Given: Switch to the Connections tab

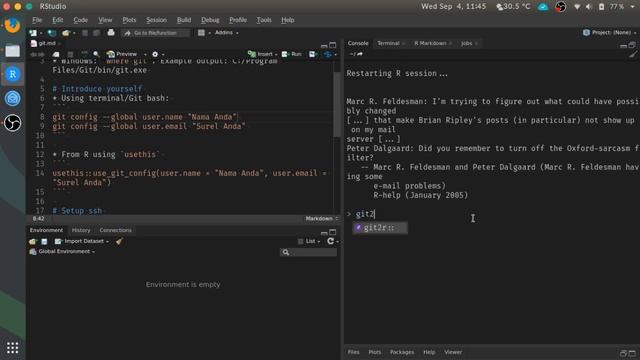Looking at the screenshot, I should (116, 231).
